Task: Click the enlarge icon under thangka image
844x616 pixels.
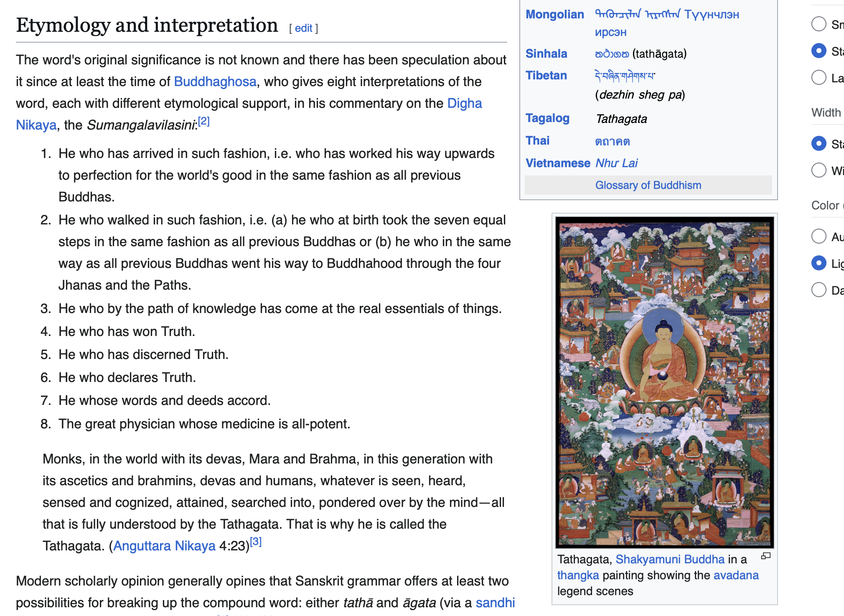Action: click(x=765, y=556)
